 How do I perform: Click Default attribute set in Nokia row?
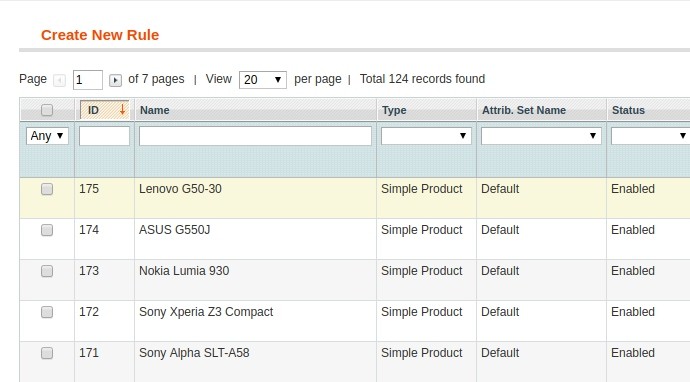click(500, 271)
